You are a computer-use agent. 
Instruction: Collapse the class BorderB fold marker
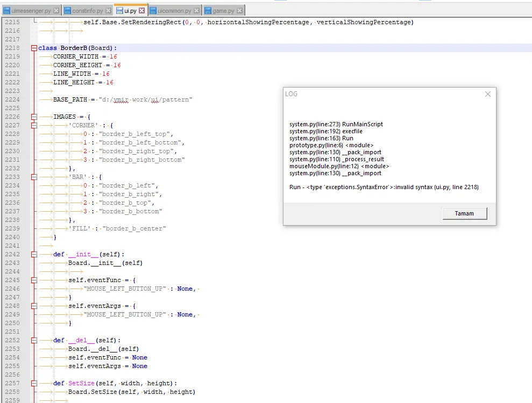(x=34, y=48)
